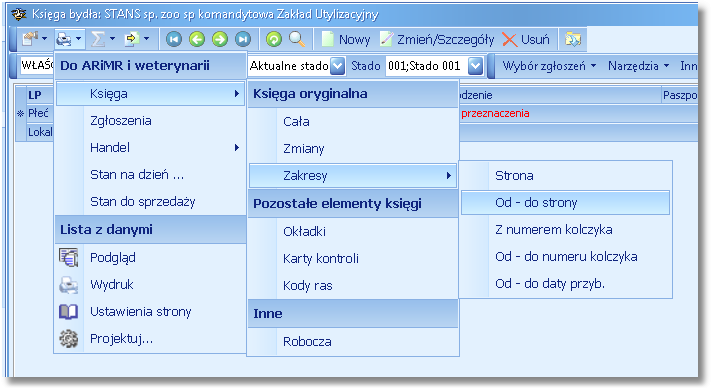
Task: Click the Projektuj gear icon
Action: pos(69,339)
